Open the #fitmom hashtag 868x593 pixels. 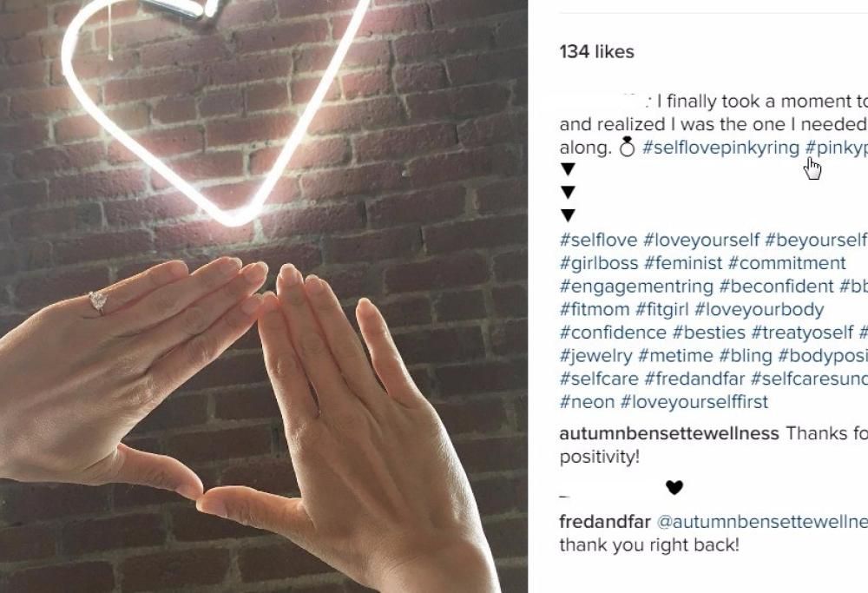coord(594,309)
